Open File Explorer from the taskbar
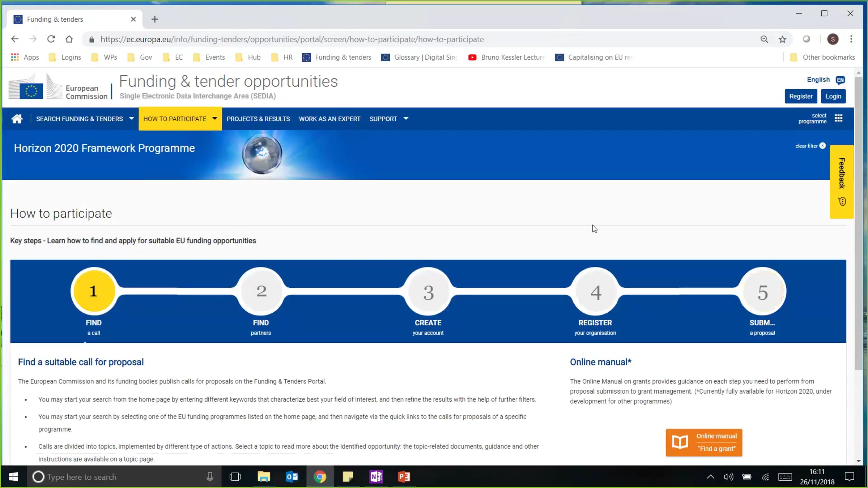The image size is (868, 488). click(264, 477)
